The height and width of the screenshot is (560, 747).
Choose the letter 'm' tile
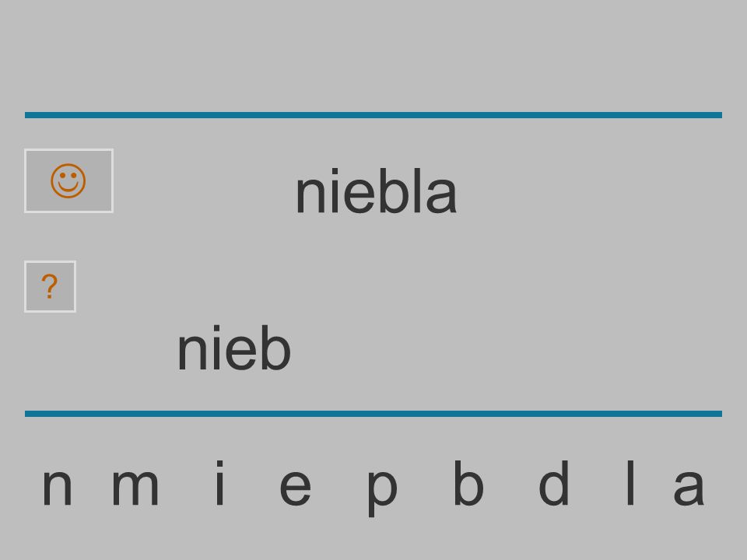(135, 487)
